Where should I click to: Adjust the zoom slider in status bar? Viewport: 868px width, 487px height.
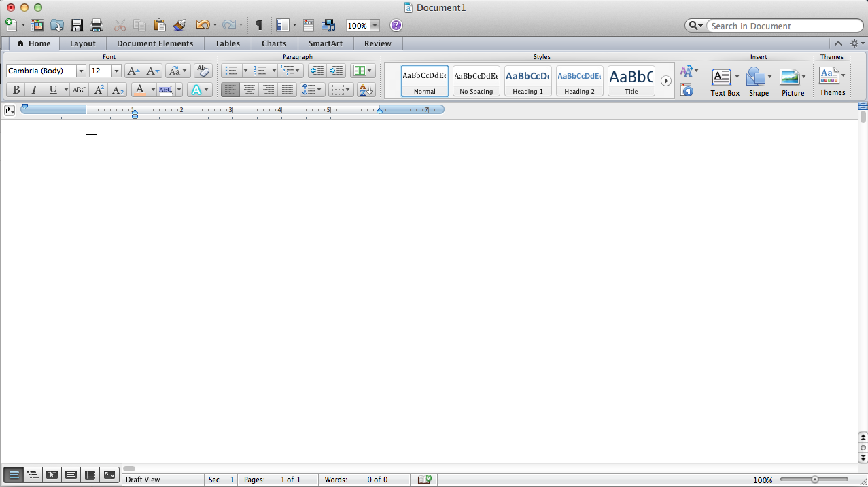pos(814,480)
